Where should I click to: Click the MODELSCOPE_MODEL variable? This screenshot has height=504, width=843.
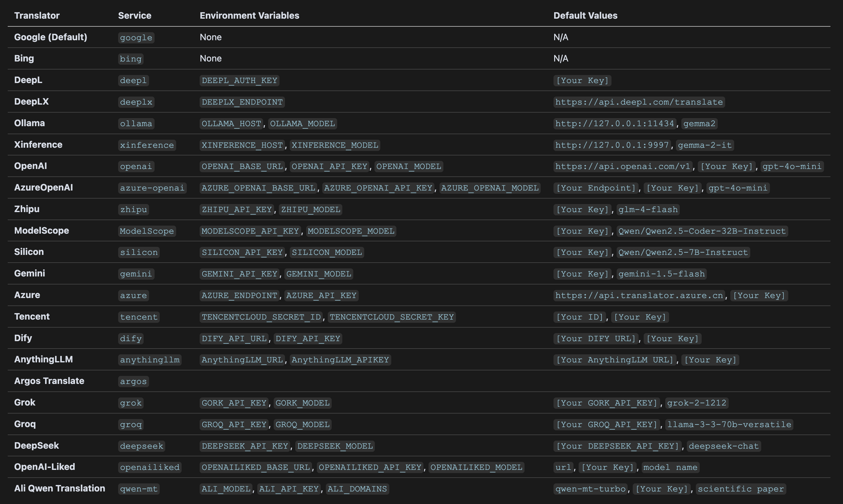[351, 231]
